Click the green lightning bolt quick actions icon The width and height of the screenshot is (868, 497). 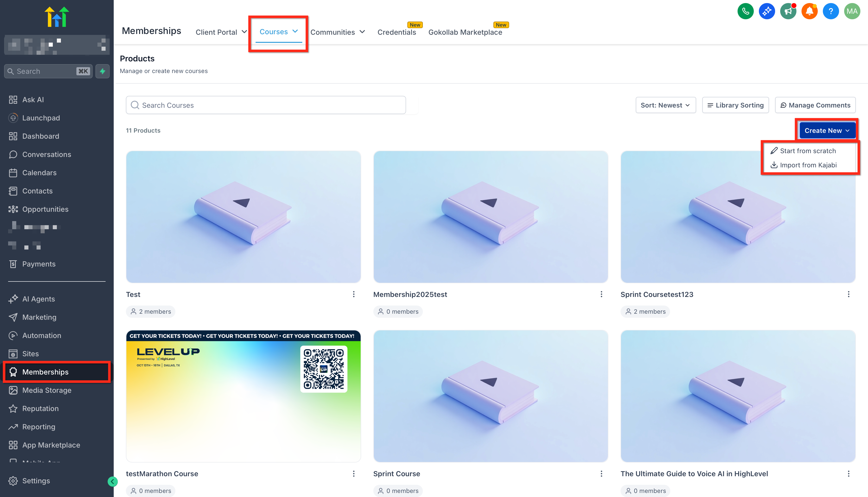[103, 71]
